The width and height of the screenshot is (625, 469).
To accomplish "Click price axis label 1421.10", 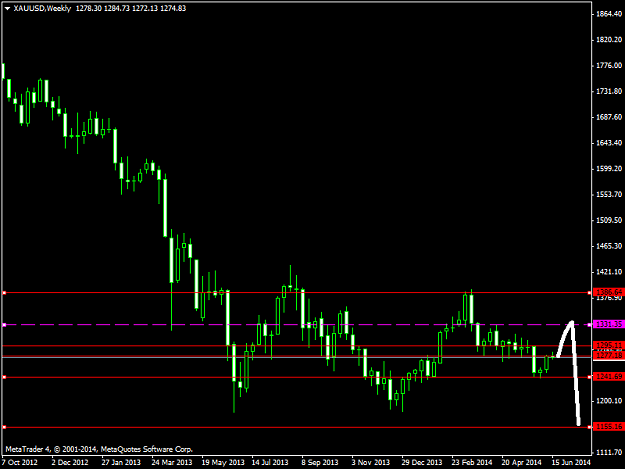I will tap(609, 272).
